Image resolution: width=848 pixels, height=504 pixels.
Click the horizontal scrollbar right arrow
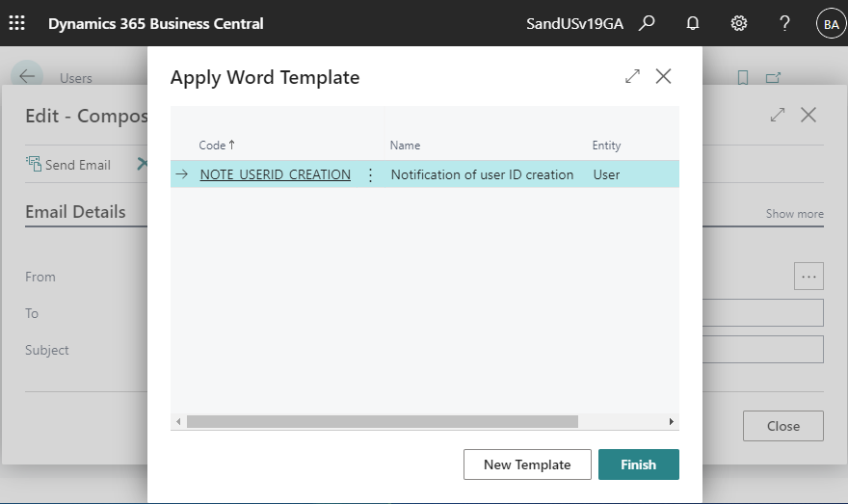[x=671, y=421]
